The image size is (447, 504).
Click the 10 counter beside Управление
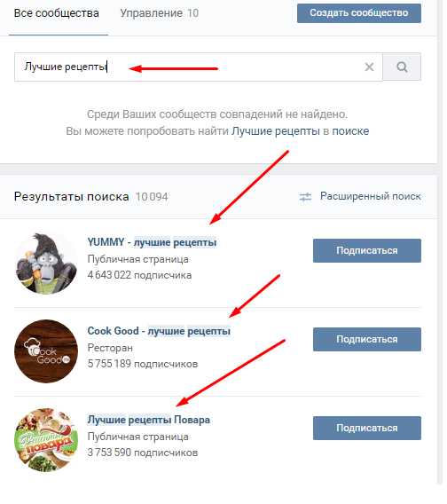pyautogui.click(x=192, y=13)
